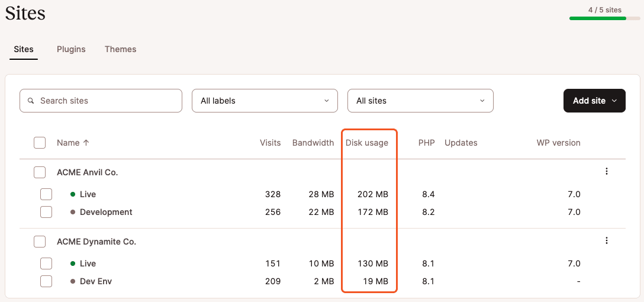Image resolution: width=644 pixels, height=302 pixels.
Task: Sort by the PHP column header
Action: point(426,143)
